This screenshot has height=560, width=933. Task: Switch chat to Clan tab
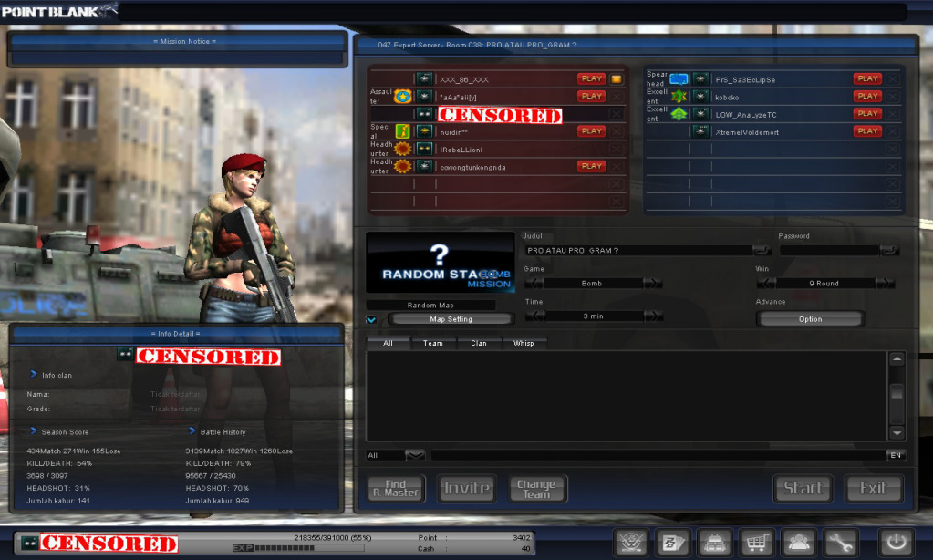pyautogui.click(x=479, y=343)
